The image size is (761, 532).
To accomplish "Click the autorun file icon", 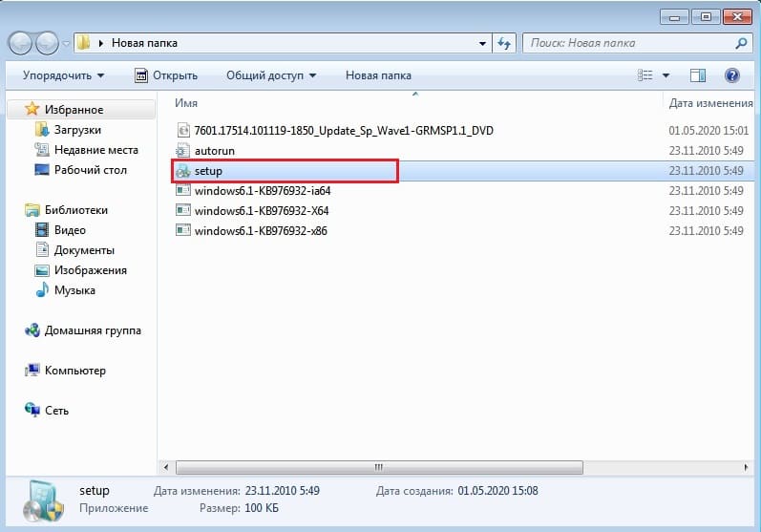I will pos(183,151).
